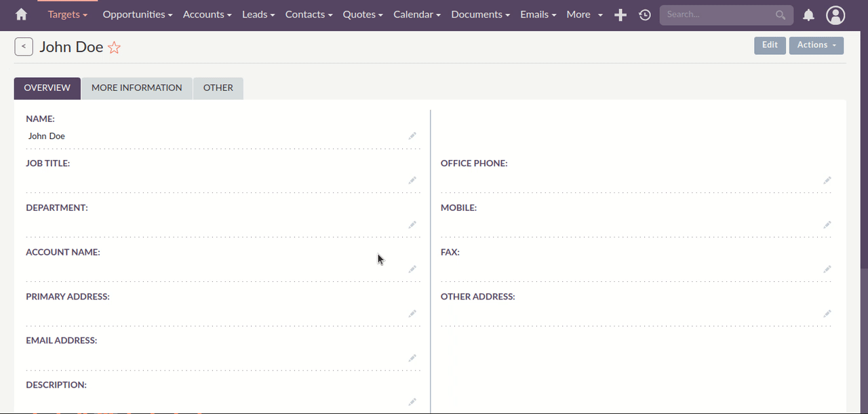Open the Targets menu dropdown
The height and width of the screenshot is (414, 868).
point(67,14)
